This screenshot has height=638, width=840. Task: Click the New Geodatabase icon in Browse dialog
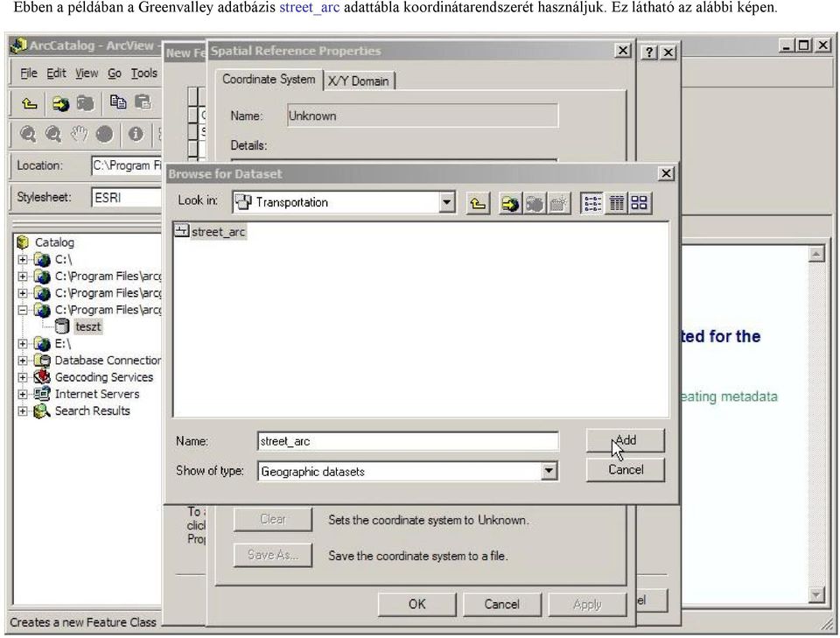coord(558,203)
